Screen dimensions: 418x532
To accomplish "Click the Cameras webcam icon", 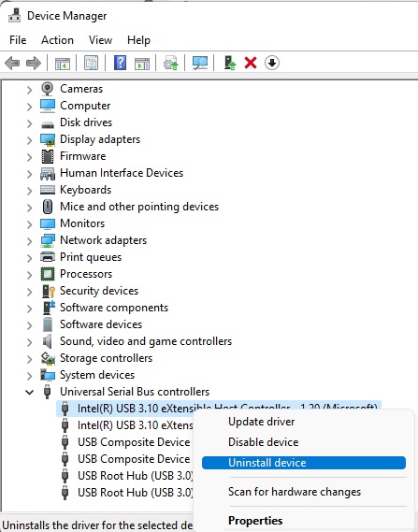I will (x=48, y=89).
